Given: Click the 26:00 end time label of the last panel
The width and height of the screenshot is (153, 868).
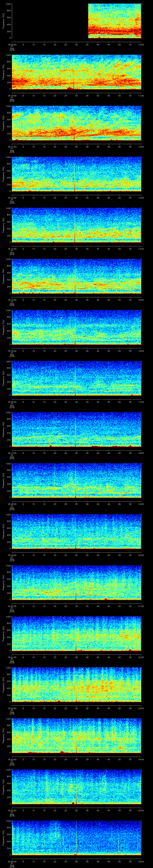Looking at the screenshot, I should 141,861.
